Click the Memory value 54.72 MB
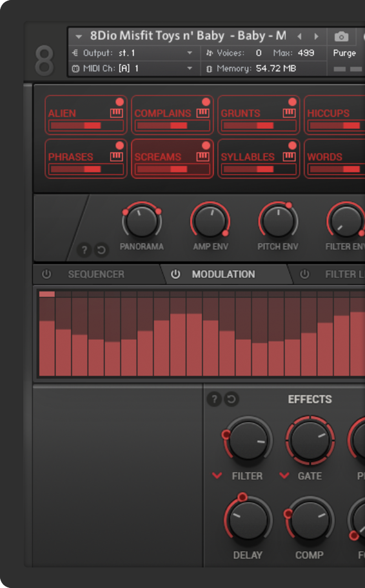 (x=276, y=68)
